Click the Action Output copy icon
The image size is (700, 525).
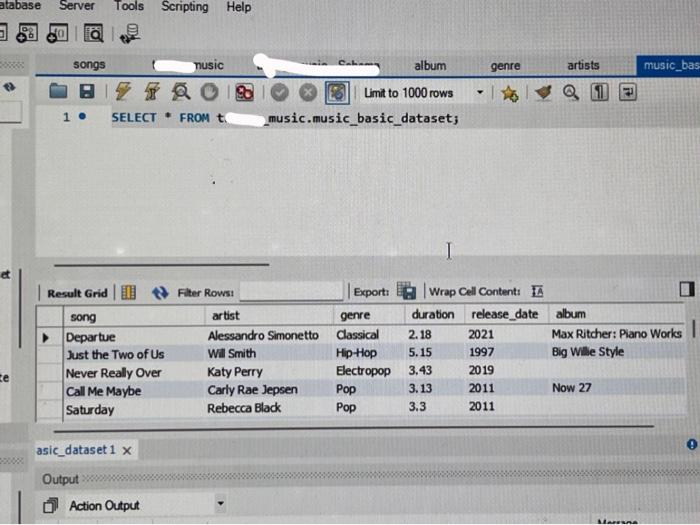pyautogui.click(x=50, y=506)
